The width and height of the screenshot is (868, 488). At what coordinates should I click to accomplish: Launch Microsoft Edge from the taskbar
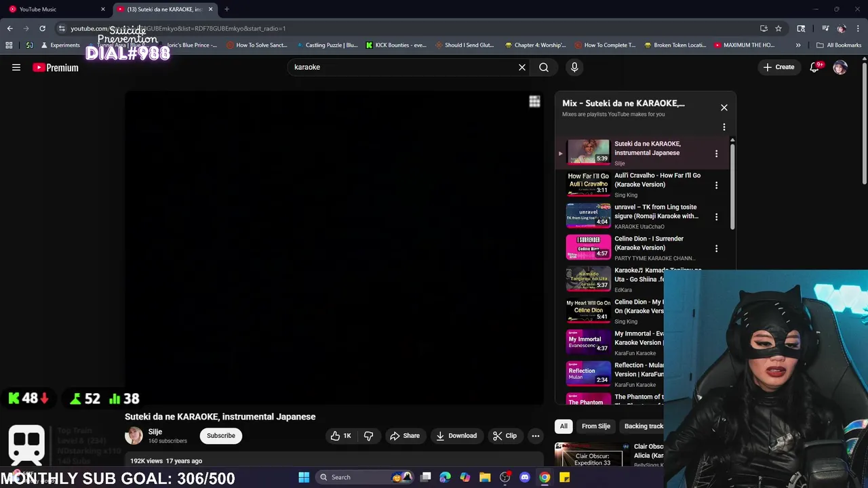[445, 477]
